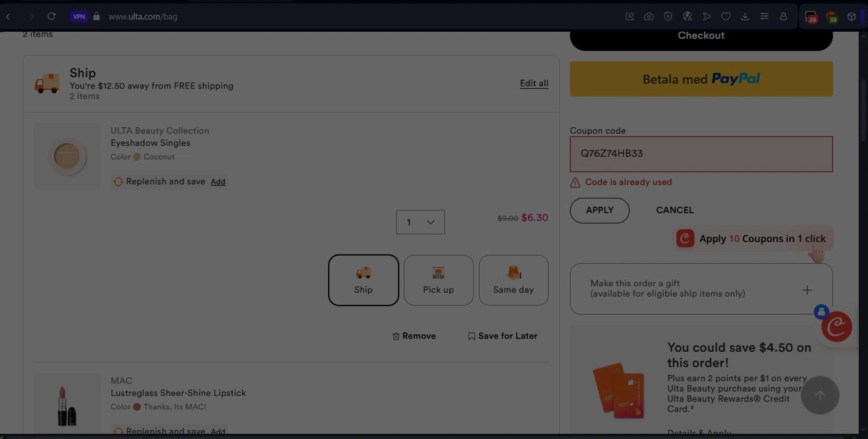Open Eyeshadow Singles product title
The image size is (868, 439).
tap(150, 143)
